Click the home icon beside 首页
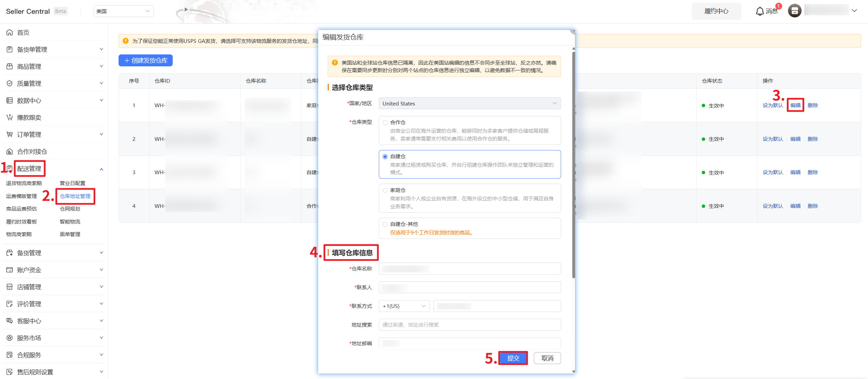Screen dimensions: 868x379 (10, 32)
